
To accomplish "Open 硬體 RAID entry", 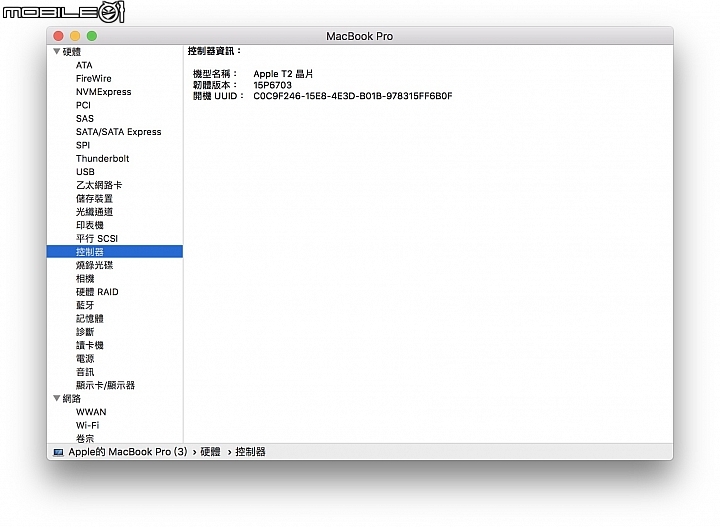I will pyautogui.click(x=97, y=292).
